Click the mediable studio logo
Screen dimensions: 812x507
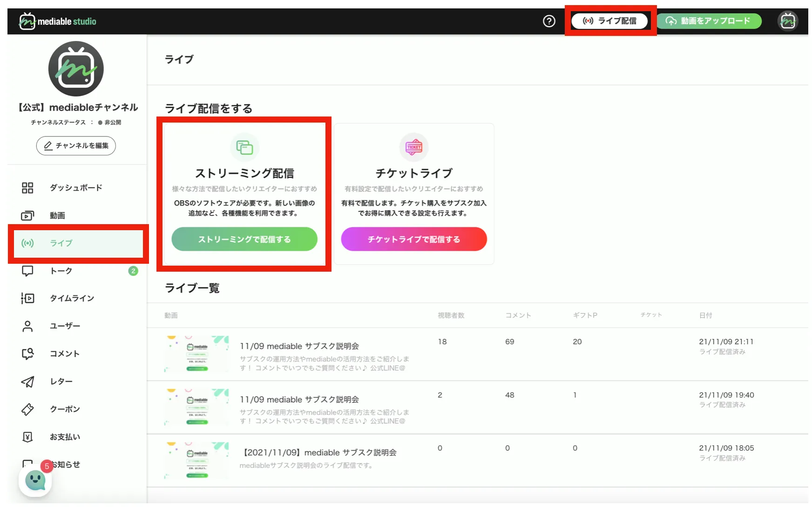tap(57, 21)
